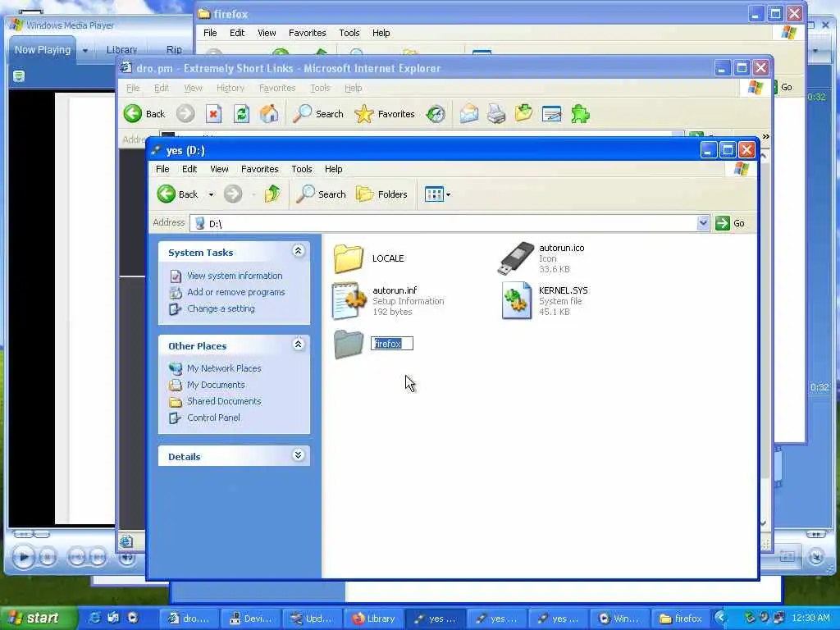This screenshot has width=840, height=630.
Task: Click Search in Internet Explorer toolbar
Action: (318, 113)
